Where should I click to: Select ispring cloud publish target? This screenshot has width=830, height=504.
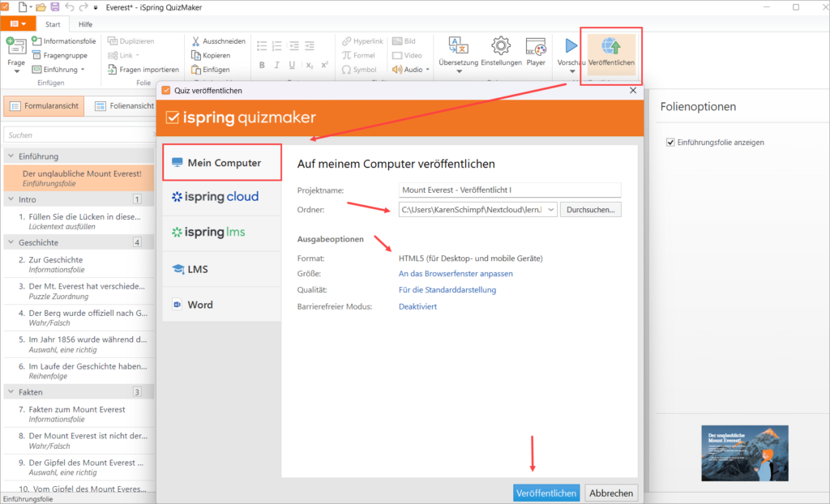coord(222,197)
